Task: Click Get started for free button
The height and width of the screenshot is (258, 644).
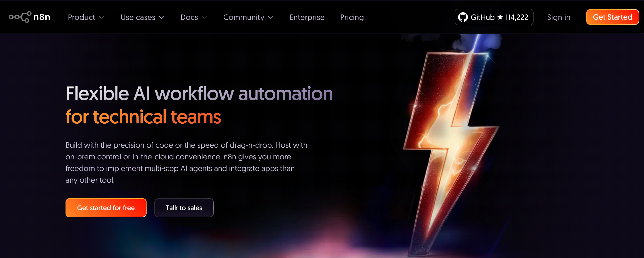Action: pyautogui.click(x=106, y=208)
